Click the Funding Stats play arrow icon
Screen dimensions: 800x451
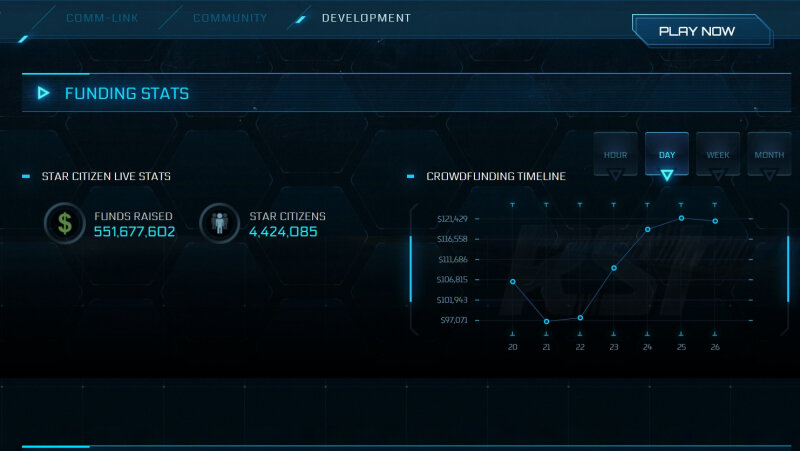point(43,93)
